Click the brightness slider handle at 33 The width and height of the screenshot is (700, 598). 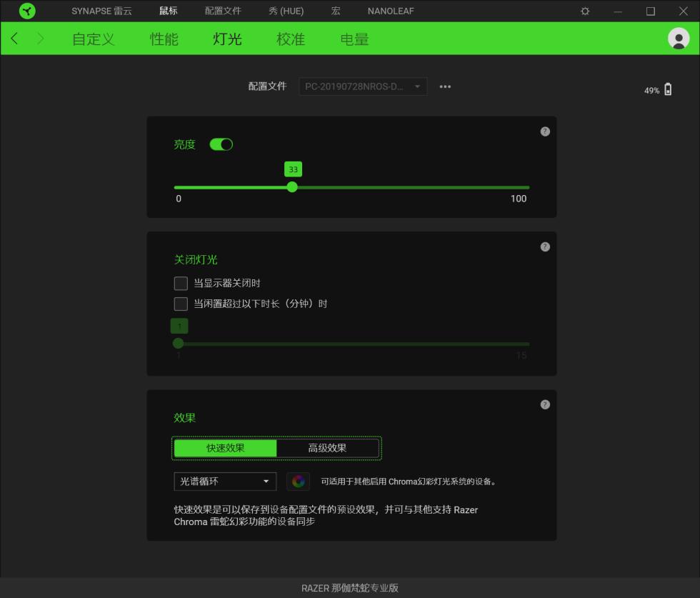pos(292,187)
